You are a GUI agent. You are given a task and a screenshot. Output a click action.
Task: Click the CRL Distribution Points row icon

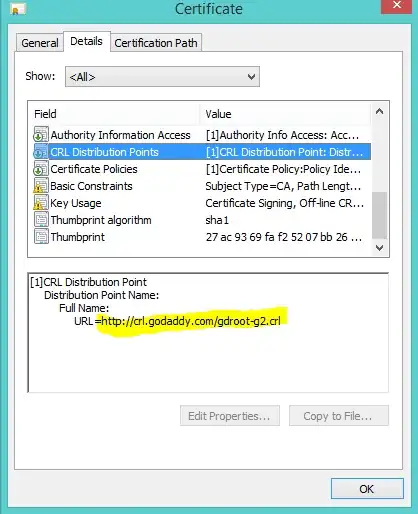click(41, 152)
